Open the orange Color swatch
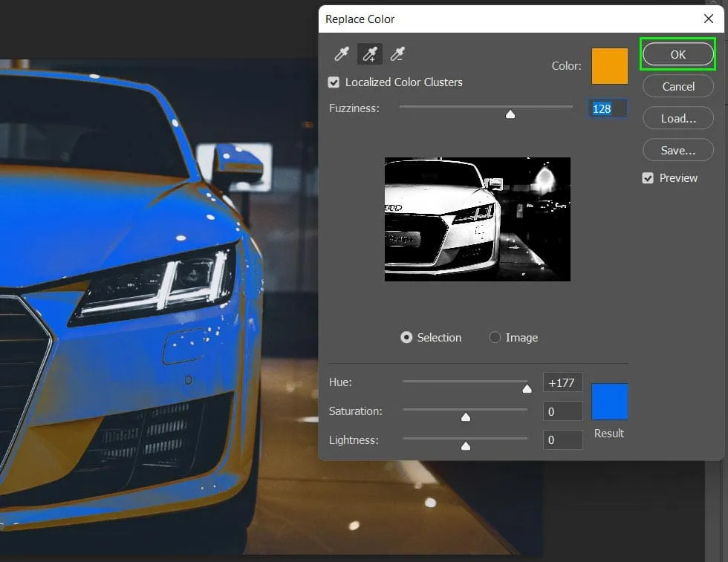 (x=609, y=66)
